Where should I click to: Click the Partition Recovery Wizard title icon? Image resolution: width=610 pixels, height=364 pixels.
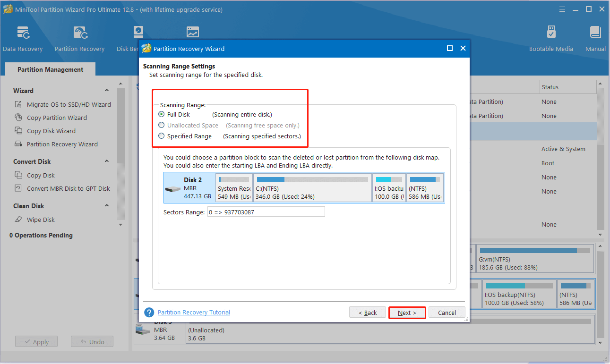(146, 49)
